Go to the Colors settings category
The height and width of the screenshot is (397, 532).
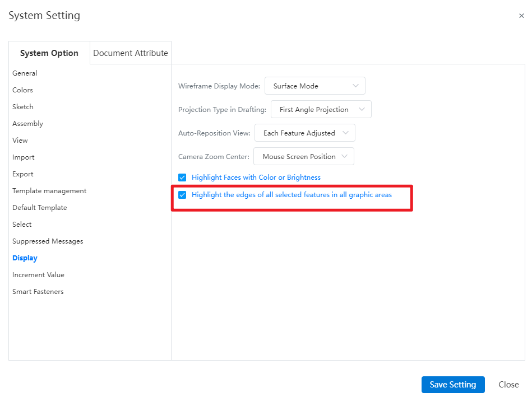point(22,90)
